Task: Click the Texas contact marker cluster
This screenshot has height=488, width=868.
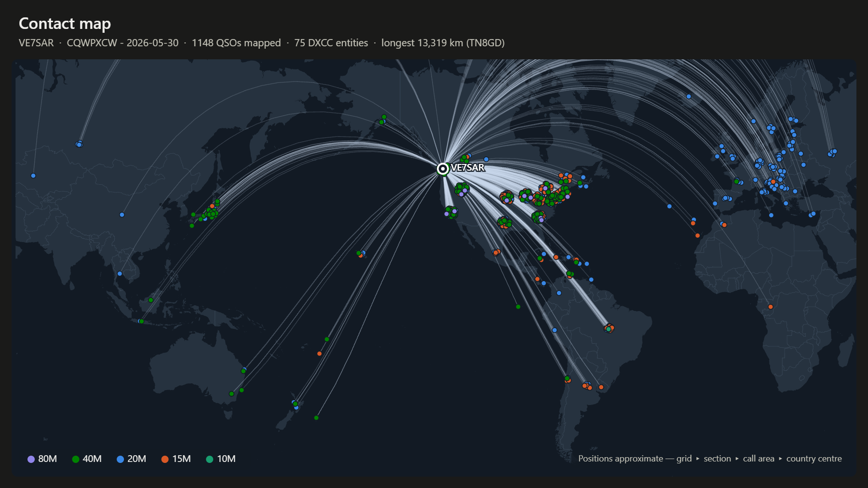Action: (504, 223)
